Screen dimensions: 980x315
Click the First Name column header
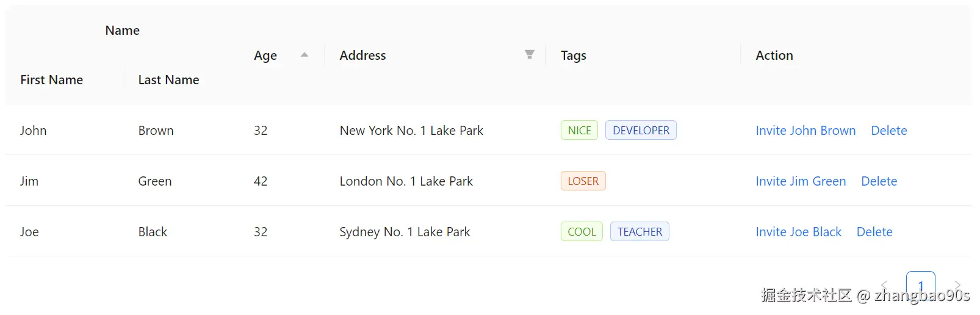click(52, 80)
